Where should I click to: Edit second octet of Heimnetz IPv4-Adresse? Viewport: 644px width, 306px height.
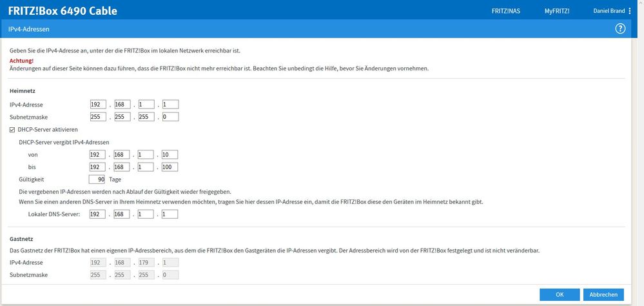click(x=122, y=105)
